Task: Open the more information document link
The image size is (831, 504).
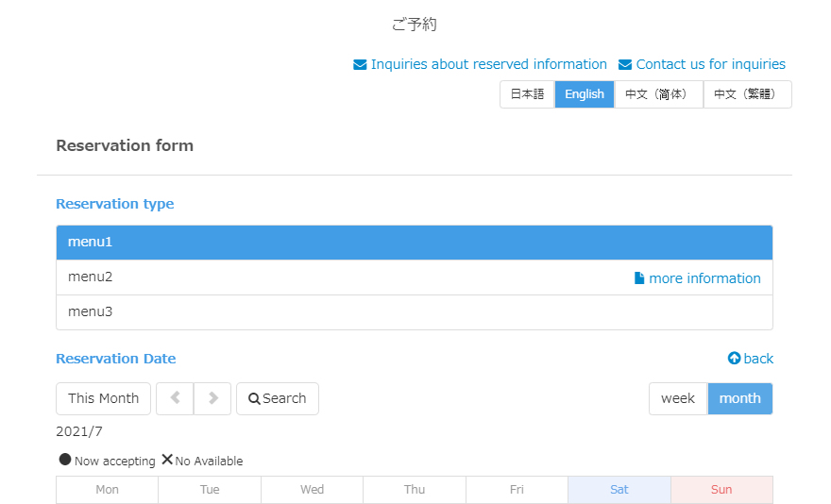Action: click(x=697, y=278)
